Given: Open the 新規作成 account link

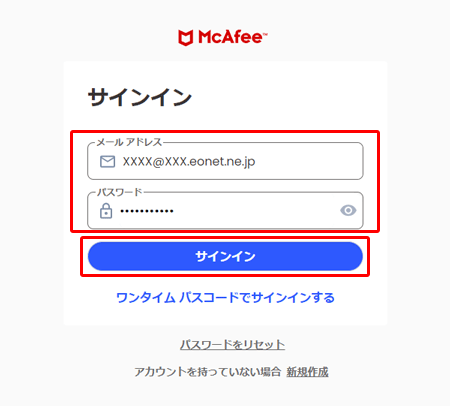Looking at the screenshot, I should pos(307,372).
